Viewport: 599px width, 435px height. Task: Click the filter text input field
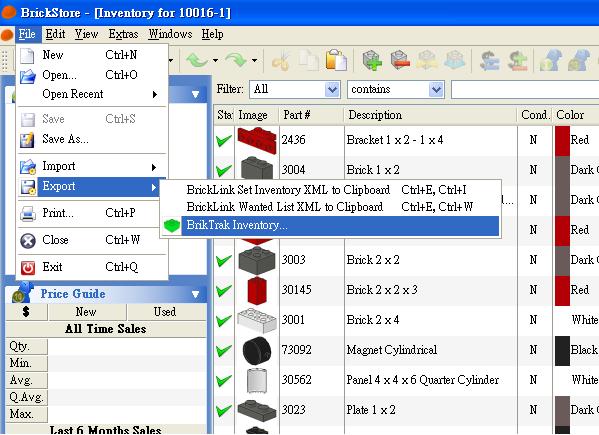pos(525,90)
